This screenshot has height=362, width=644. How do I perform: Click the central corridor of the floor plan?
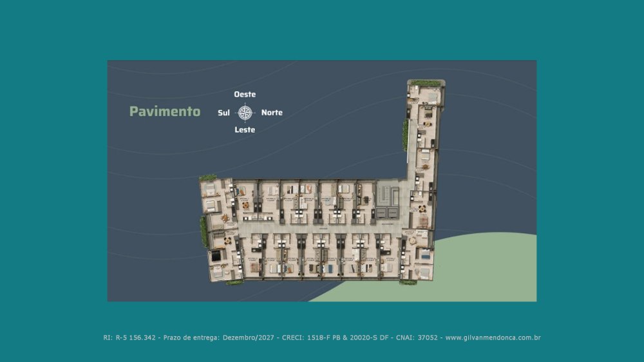316,228
